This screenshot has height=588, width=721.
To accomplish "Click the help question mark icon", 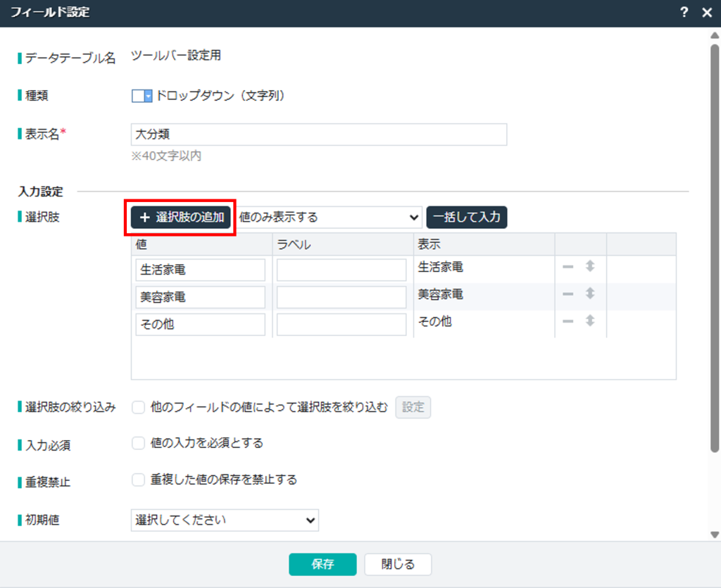I will [684, 13].
